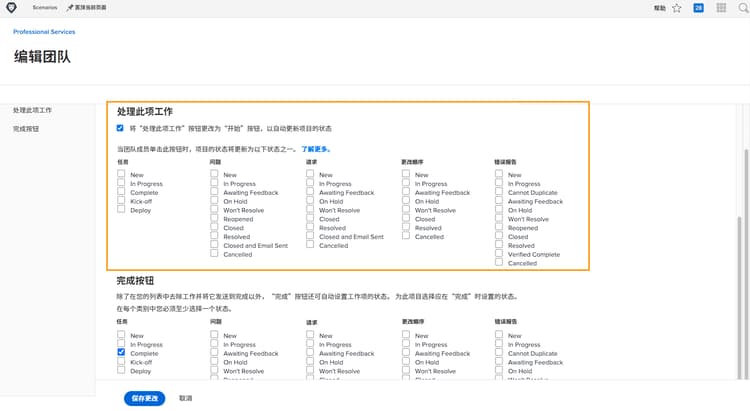
Task: Check On Hold under 请求 in 处理此项工作 section
Action: point(310,200)
